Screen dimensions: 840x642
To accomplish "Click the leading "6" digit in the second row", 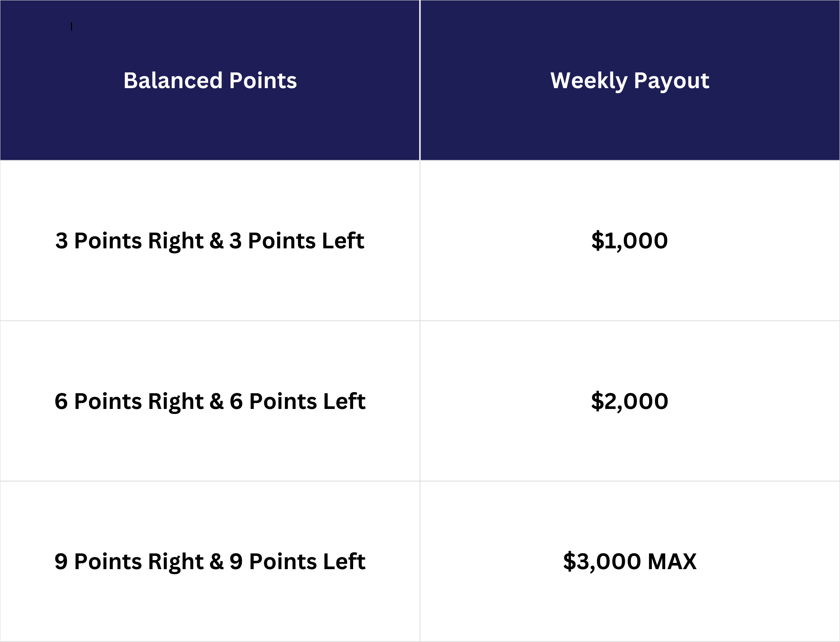I will (x=61, y=401).
